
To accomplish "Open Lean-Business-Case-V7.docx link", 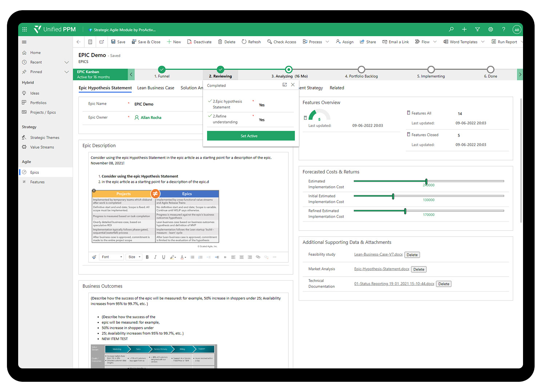I will point(378,254).
